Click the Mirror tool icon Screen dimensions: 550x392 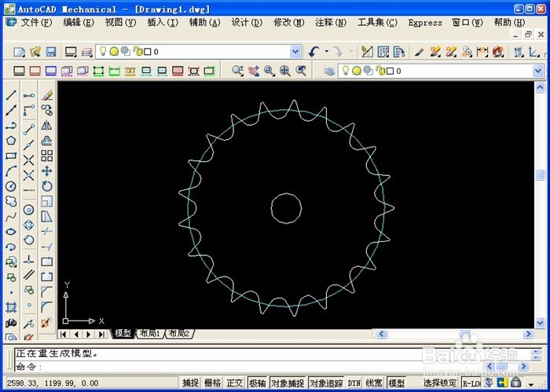tap(46, 126)
